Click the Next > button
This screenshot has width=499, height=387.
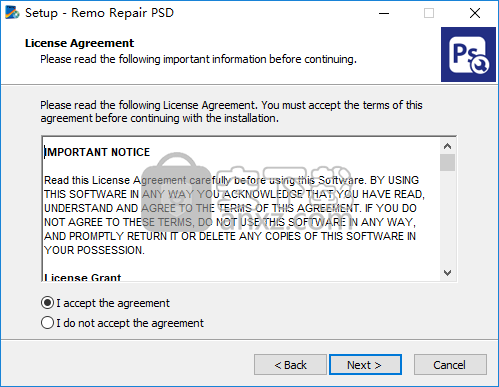365,365
